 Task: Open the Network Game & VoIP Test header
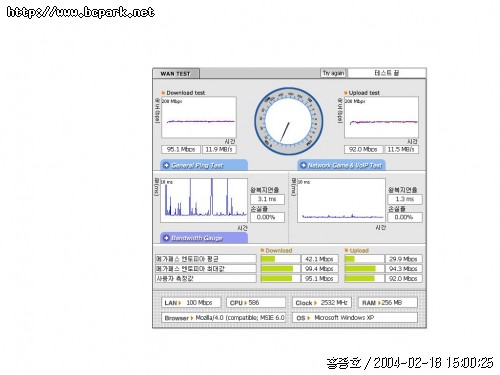point(341,165)
